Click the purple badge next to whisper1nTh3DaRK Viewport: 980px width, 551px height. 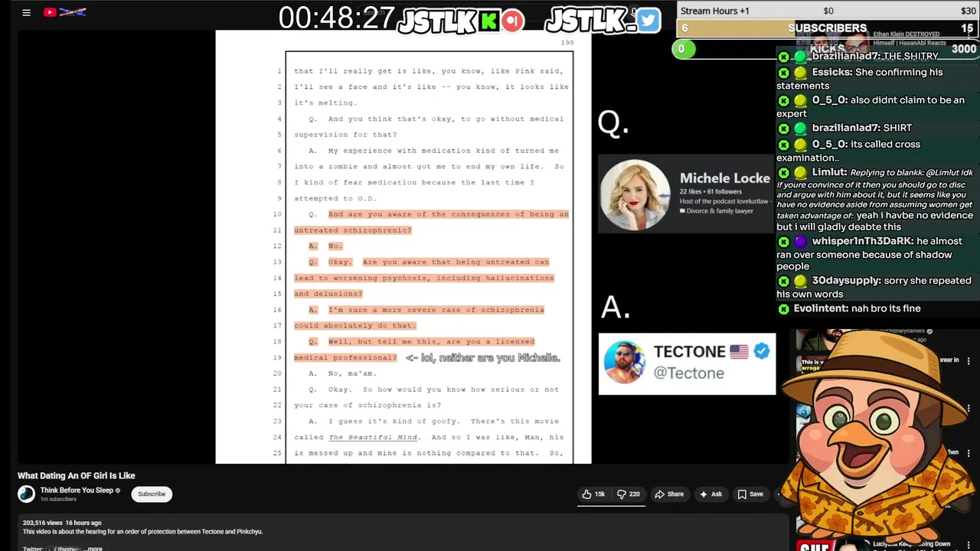click(x=800, y=242)
